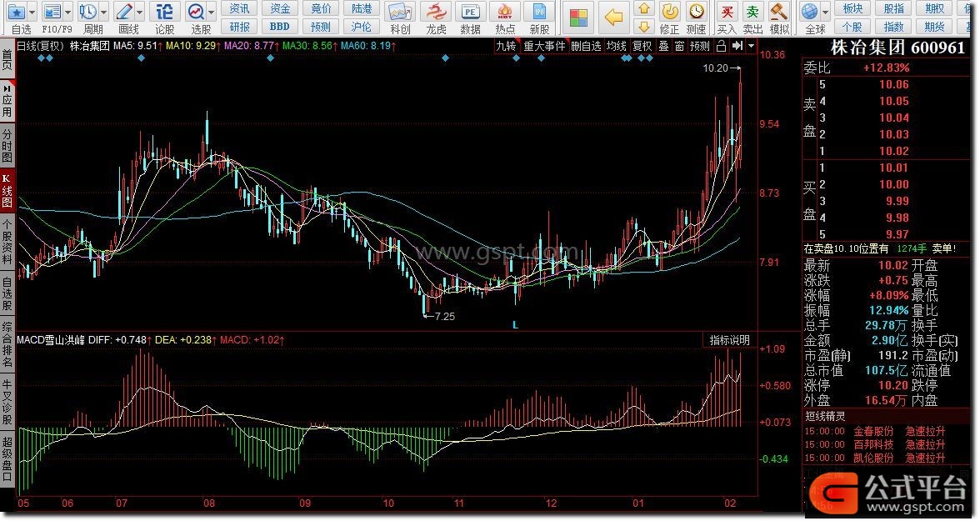980x521 pixels.
Task: Open the chart toolbar dropdown arrow
Action: (x=752, y=46)
